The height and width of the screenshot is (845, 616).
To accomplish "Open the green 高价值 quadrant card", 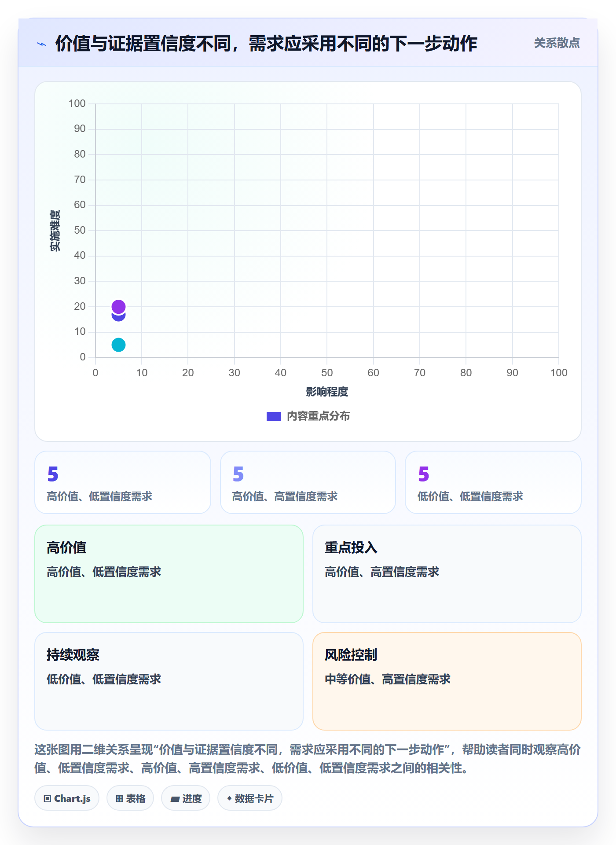I will coord(169,574).
